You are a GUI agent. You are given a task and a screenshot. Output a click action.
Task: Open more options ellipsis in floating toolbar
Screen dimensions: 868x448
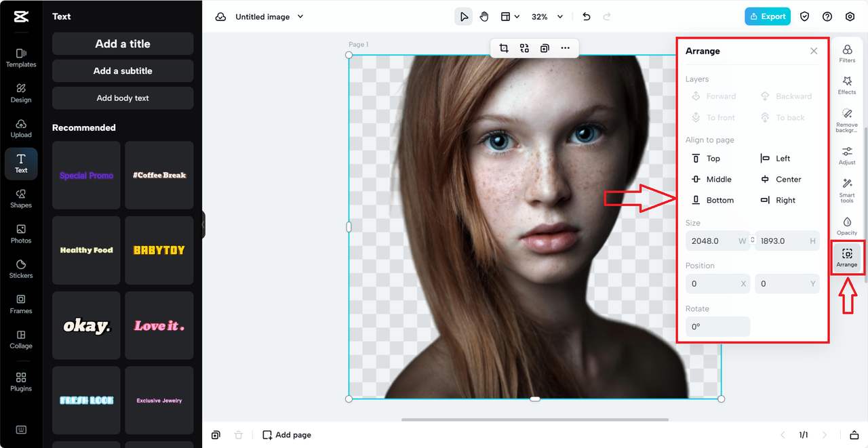tap(565, 48)
